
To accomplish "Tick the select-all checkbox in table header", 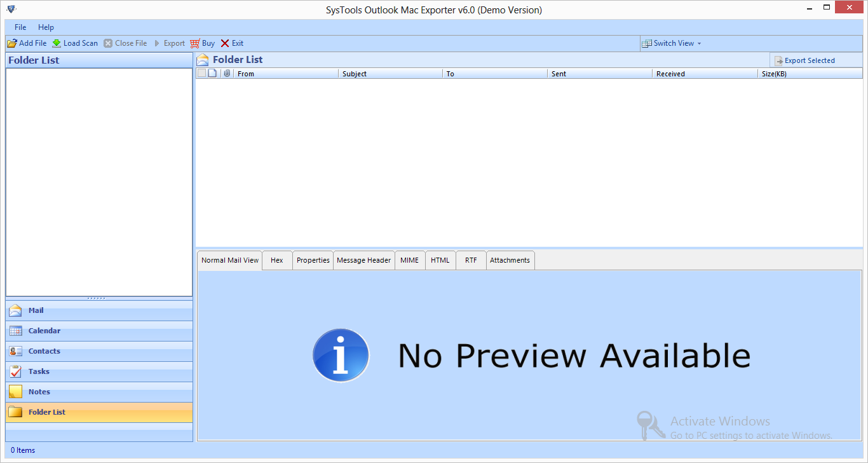I will [x=202, y=73].
